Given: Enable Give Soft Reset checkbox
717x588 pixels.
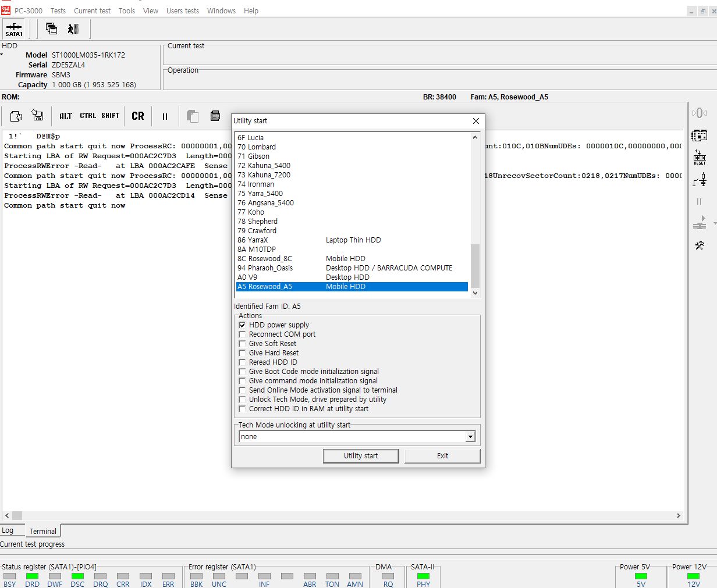Looking at the screenshot, I should [x=242, y=344].
